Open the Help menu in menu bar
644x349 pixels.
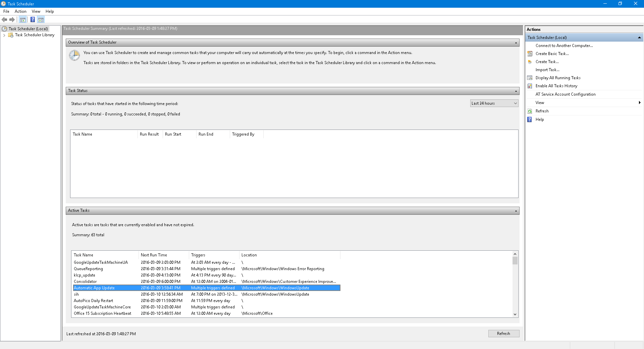pyautogui.click(x=50, y=11)
